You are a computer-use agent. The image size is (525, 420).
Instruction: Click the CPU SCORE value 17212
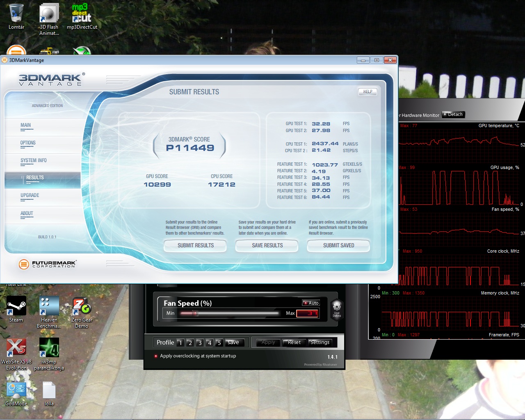click(x=221, y=185)
